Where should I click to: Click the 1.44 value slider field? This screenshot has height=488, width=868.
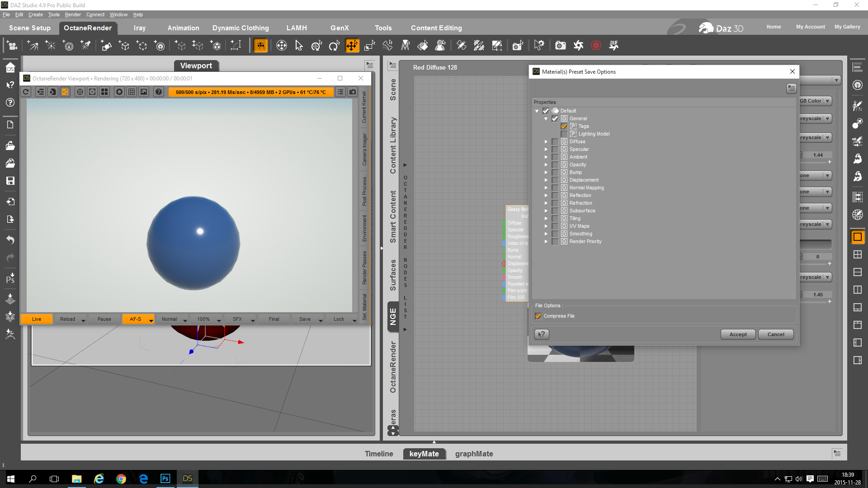pos(817,155)
